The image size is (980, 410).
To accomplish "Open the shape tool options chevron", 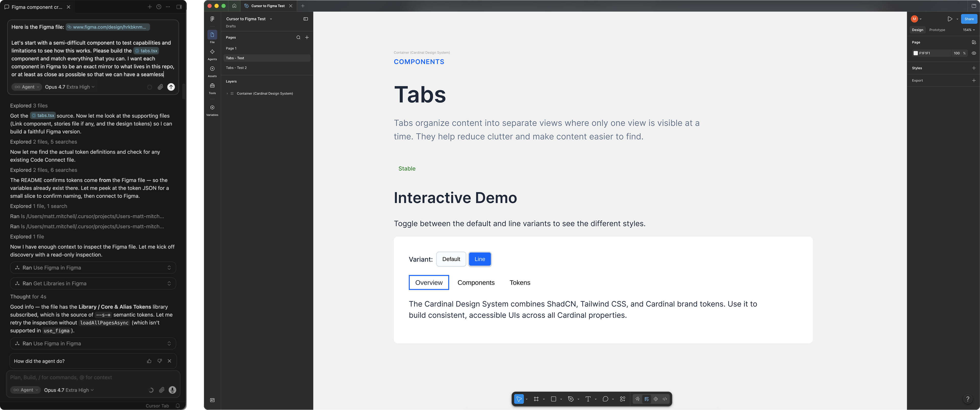I will (x=561, y=399).
